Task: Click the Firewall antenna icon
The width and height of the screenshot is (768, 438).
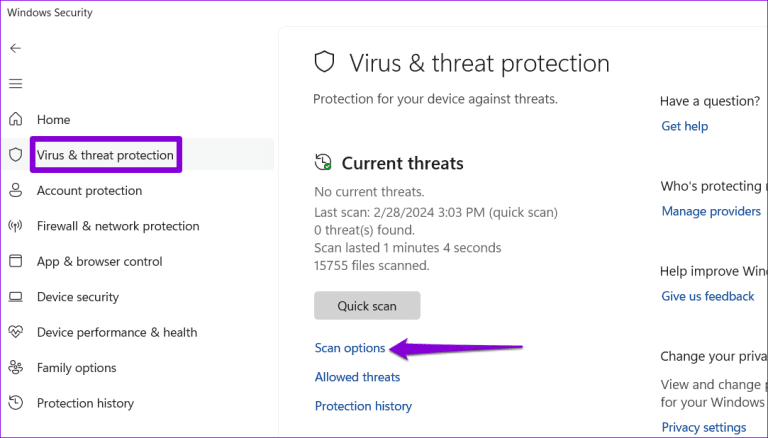Action: tap(16, 226)
